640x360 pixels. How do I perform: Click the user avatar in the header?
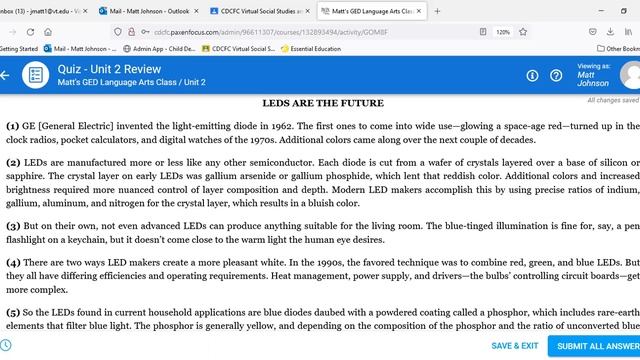(x=631, y=75)
